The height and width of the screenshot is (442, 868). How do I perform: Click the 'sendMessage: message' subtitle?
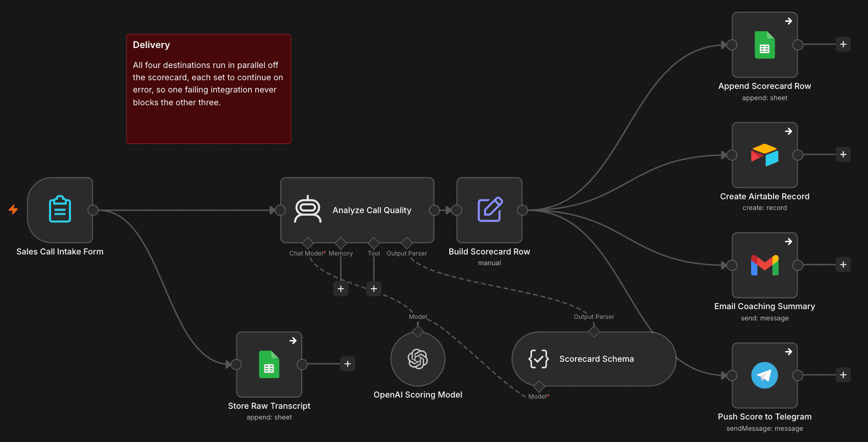click(x=764, y=429)
